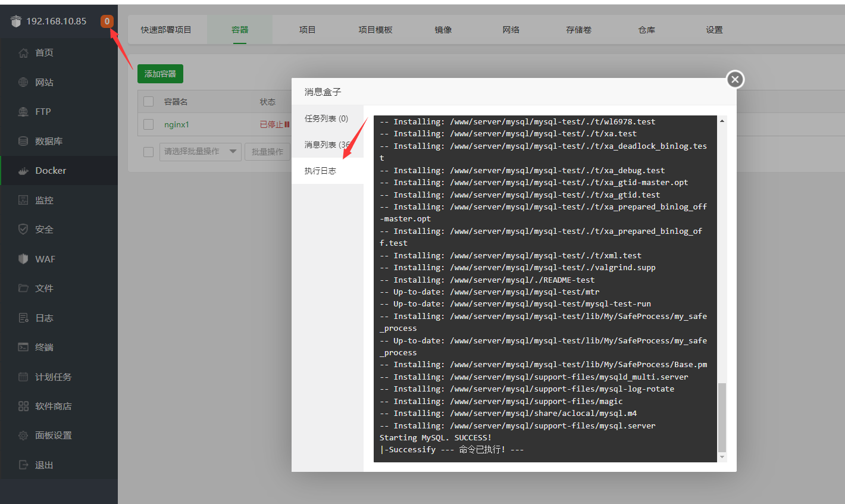Toggle the select-all checkbox in the table header

pos(149,102)
